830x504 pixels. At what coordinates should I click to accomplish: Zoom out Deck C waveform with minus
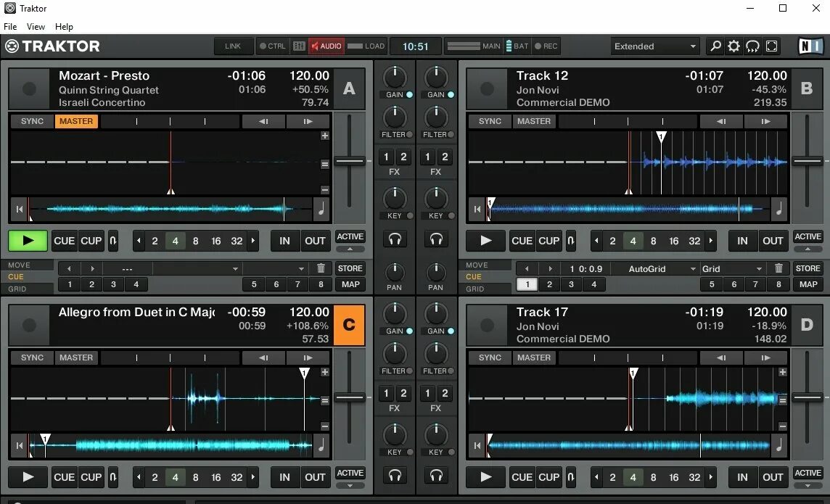point(325,426)
